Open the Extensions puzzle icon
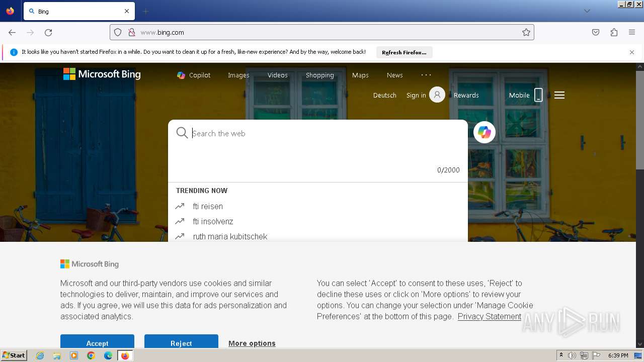Viewport: 644px width, 362px height. (x=614, y=32)
